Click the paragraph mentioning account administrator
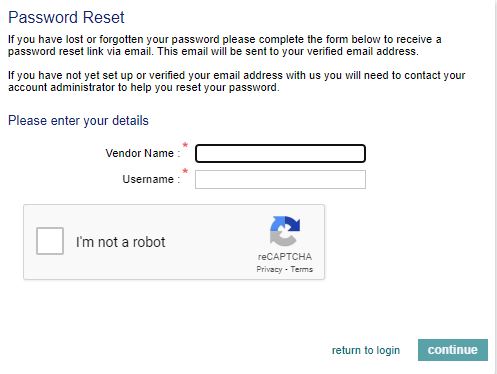The width and height of the screenshot is (497, 374). point(236,81)
